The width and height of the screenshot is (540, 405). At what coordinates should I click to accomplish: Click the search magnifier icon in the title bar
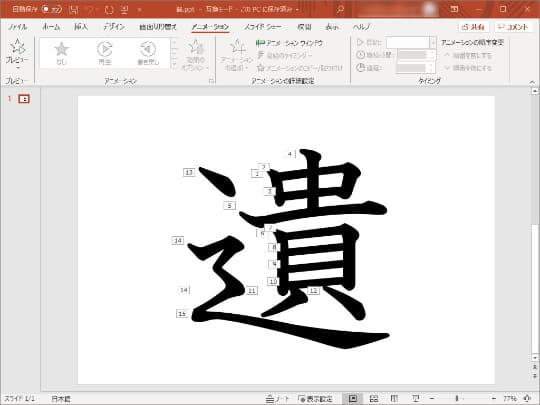click(x=340, y=9)
